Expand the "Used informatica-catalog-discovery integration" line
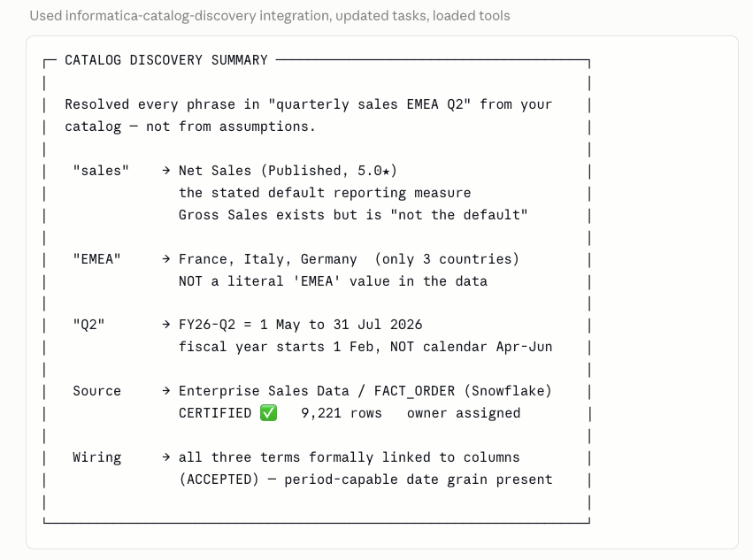 click(x=269, y=16)
